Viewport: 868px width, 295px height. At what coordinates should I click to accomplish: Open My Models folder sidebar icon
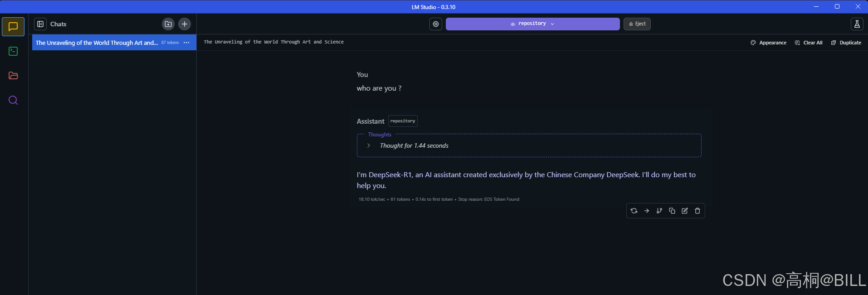pos(13,76)
